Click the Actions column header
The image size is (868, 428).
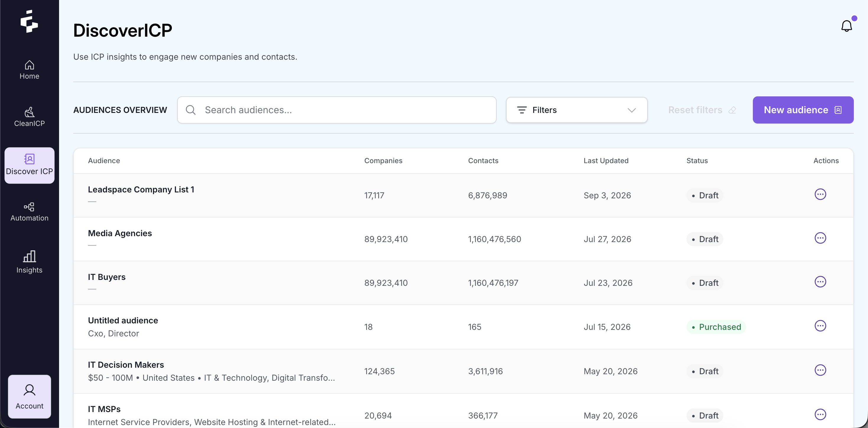(x=826, y=161)
